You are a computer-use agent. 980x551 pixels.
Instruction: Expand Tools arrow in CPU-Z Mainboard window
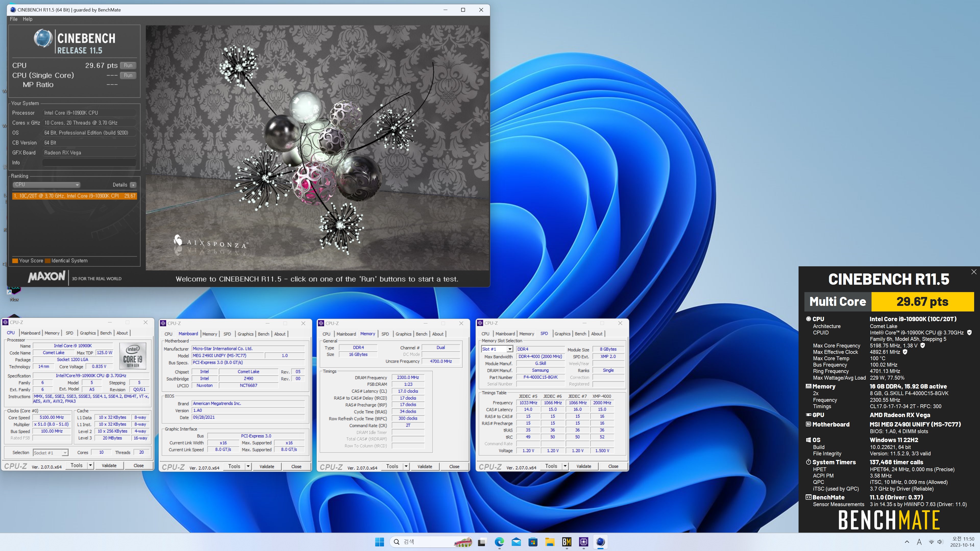tap(248, 467)
